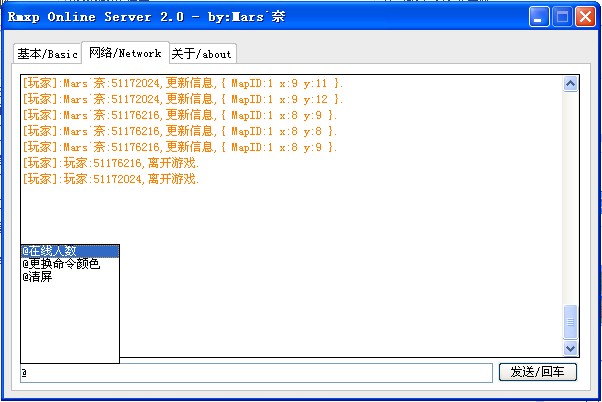This screenshot has width=602, height=402.
Task: Click the disabled maximize window button
Action: 562,17
